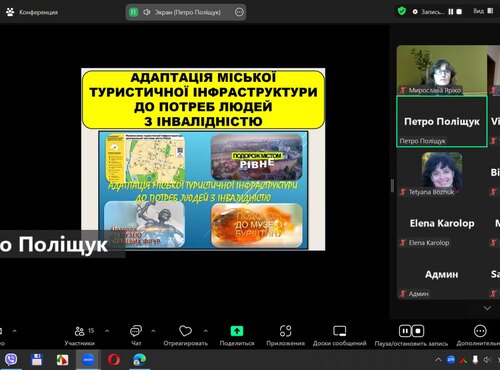Click the muted mic icon beside Elena Karolop label

[x=403, y=243]
